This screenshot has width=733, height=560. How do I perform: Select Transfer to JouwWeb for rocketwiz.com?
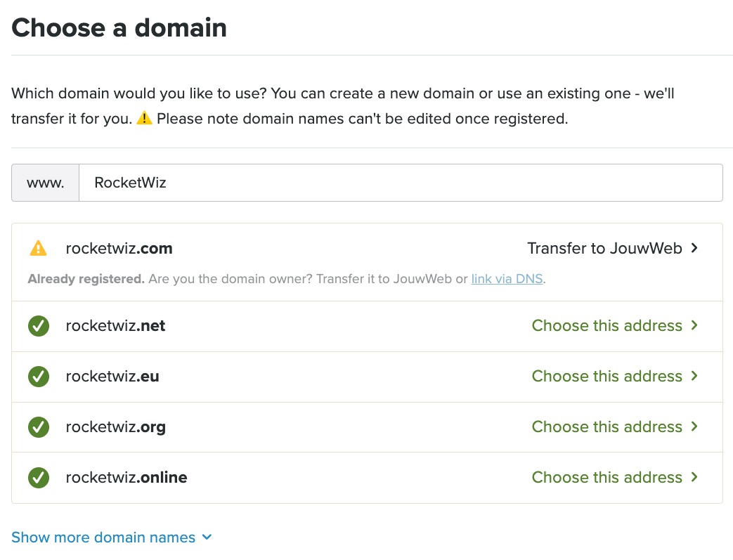(x=604, y=248)
